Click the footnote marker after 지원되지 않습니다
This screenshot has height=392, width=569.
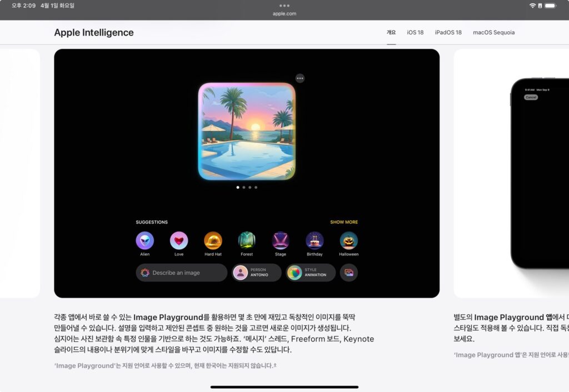(275, 365)
